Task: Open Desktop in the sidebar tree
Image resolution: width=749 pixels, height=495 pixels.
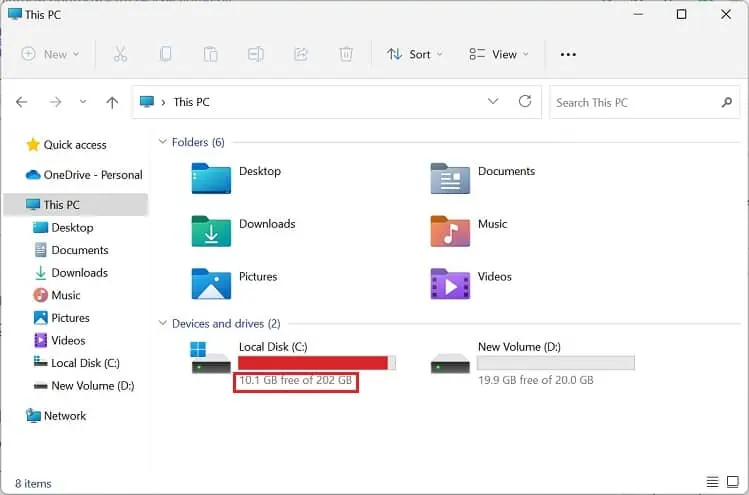Action: (x=72, y=227)
